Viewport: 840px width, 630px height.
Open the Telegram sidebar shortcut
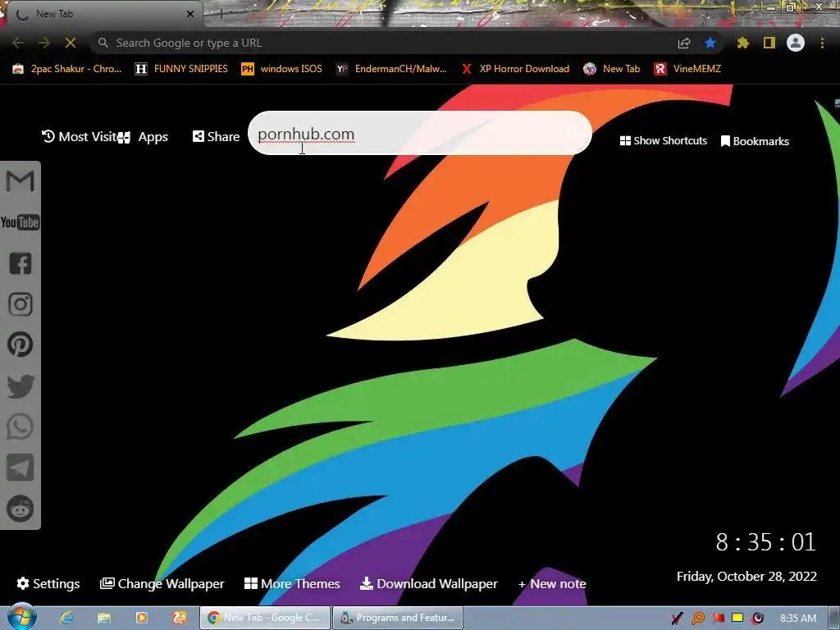pos(21,467)
